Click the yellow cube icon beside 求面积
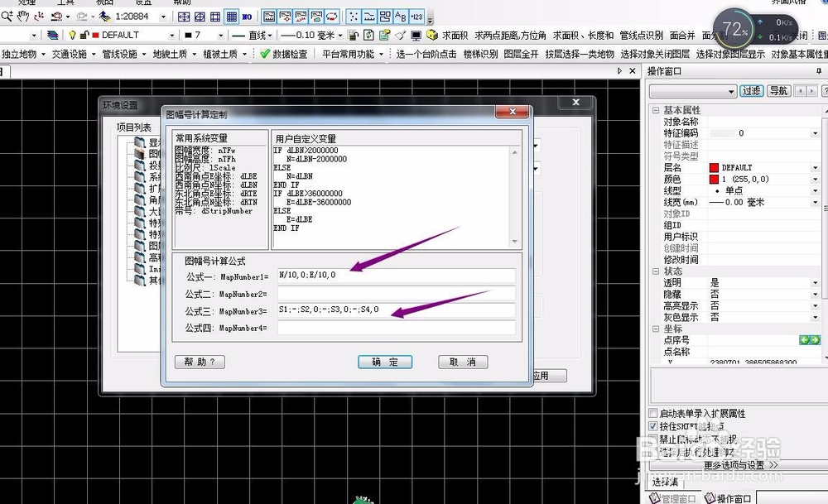This screenshot has width=828, height=504. click(432, 36)
